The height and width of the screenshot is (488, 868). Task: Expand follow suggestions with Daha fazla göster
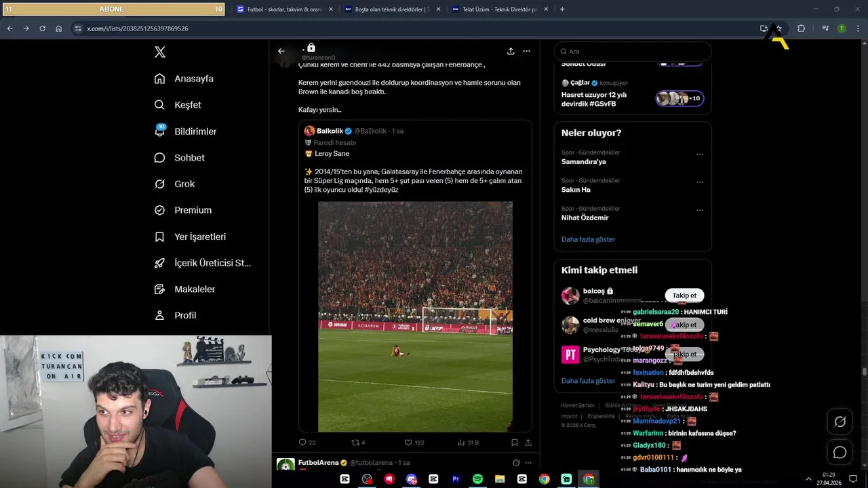pos(588,381)
